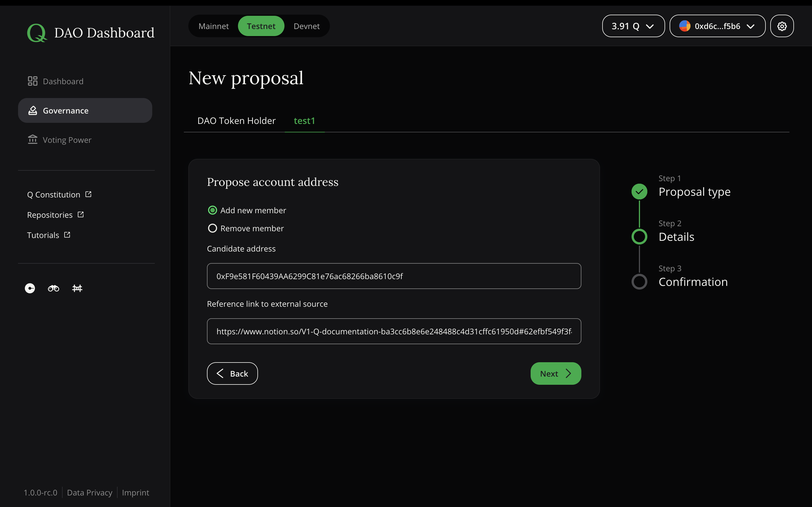Open the Dashboard sidebar section
812x507 pixels.
coord(63,81)
